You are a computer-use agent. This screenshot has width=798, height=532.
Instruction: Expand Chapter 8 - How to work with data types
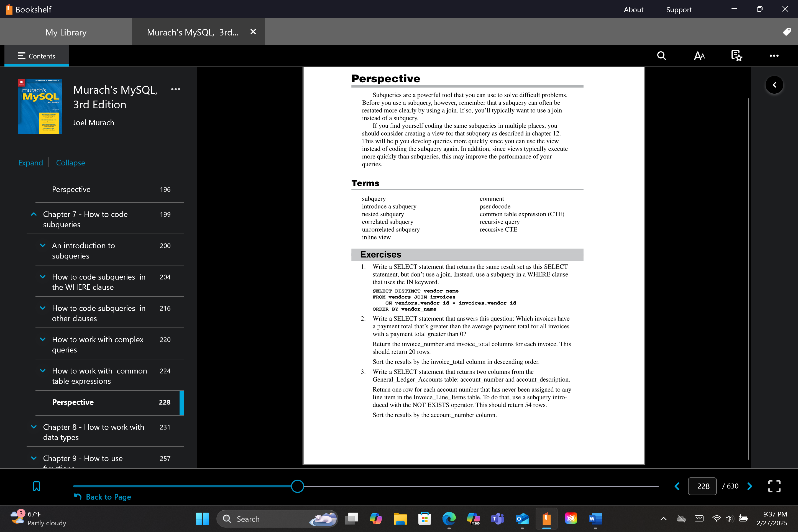pos(34,427)
